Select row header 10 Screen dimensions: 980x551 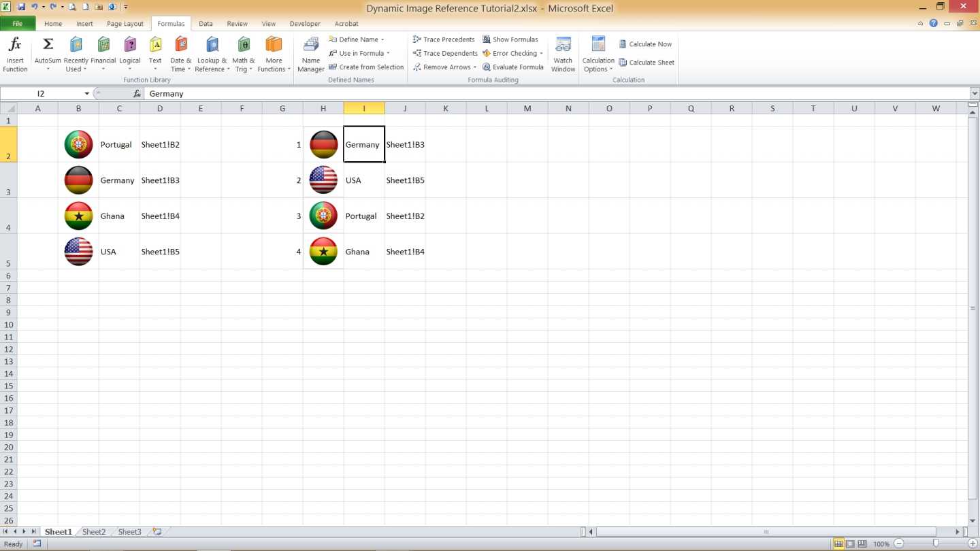coord(8,324)
